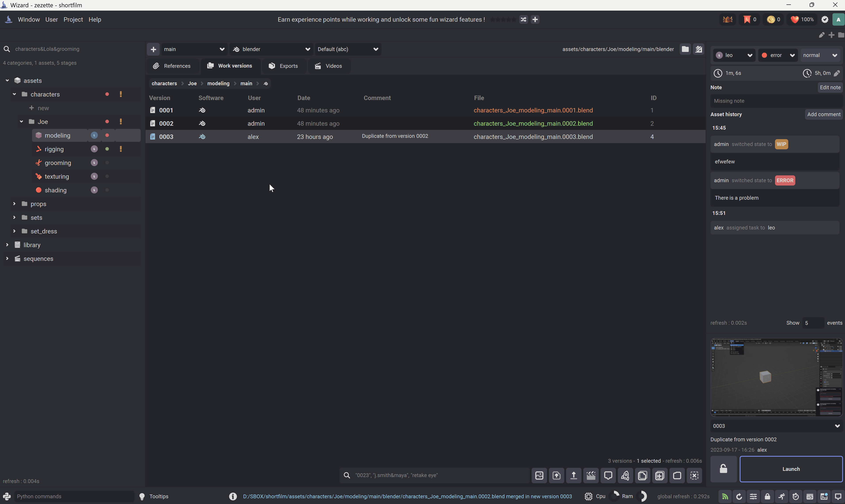Click the plus button in the top banner

pos(535,20)
